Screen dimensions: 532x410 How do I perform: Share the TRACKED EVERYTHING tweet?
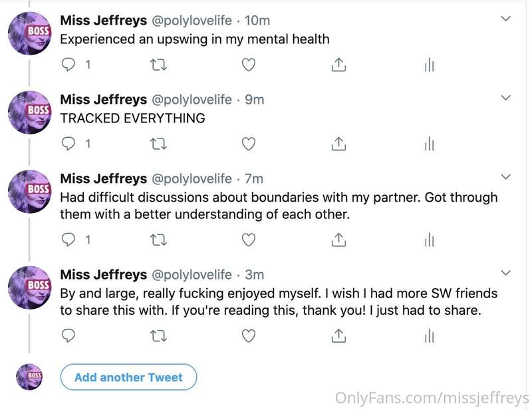(338, 144)
